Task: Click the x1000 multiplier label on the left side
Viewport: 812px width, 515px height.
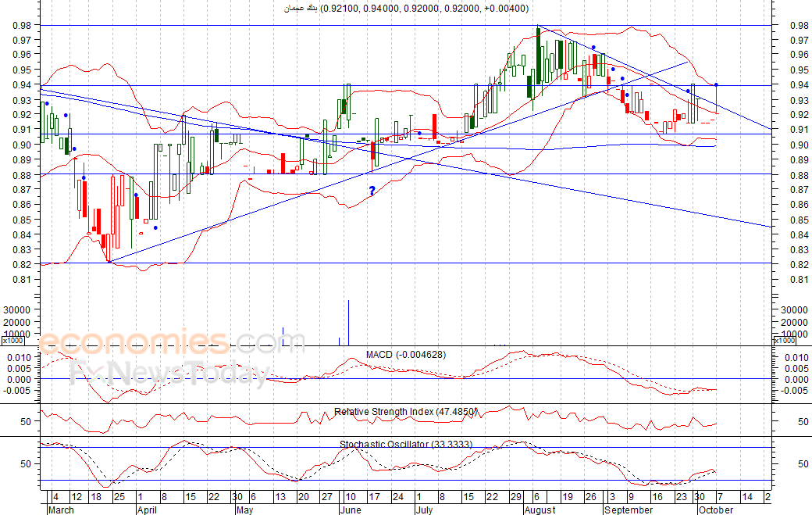Action: (12, 341)
